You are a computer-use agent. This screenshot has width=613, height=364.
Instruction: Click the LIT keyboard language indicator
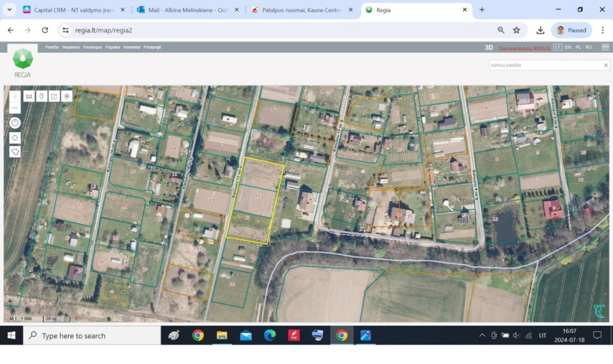[543, 335]
